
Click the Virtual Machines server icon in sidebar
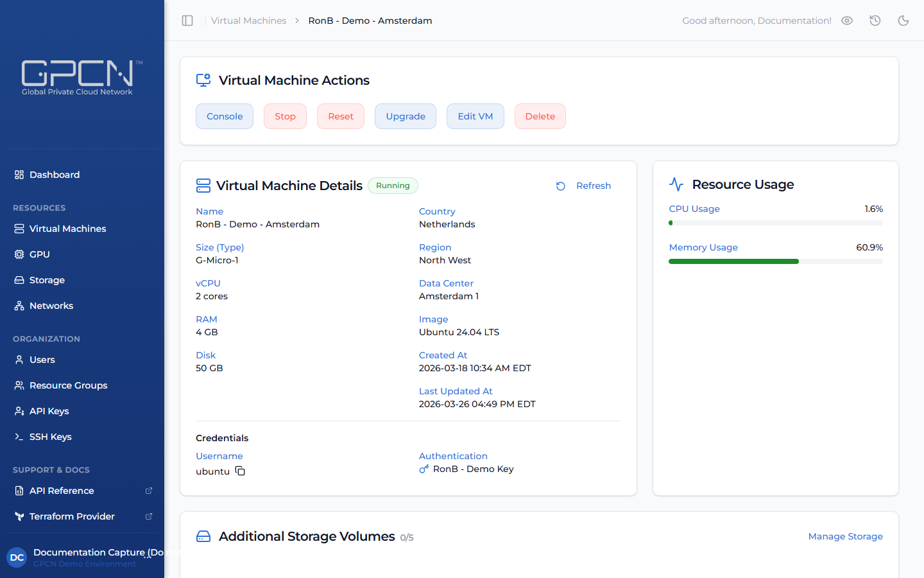pos(19,229)
